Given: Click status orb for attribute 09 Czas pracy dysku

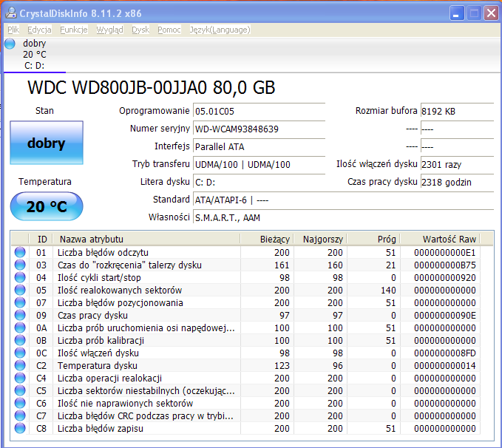Looking at the screenshot, I should pyautogui.click(x=20, y=315).
